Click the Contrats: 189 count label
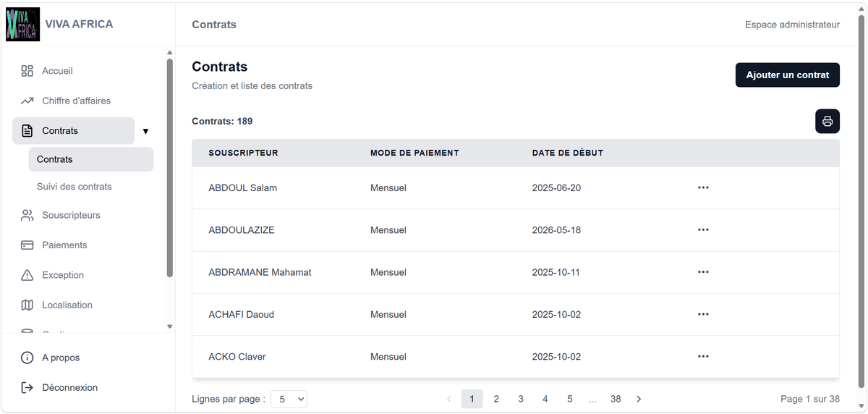This screenshot has height=414, width=868. pos(222,122)
